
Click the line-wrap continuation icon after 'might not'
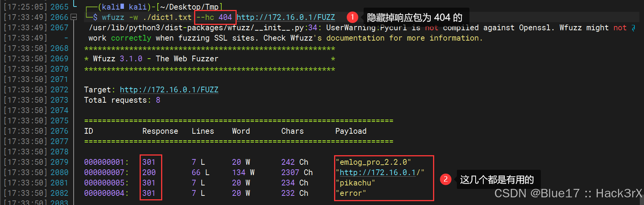tap(633, 28)
